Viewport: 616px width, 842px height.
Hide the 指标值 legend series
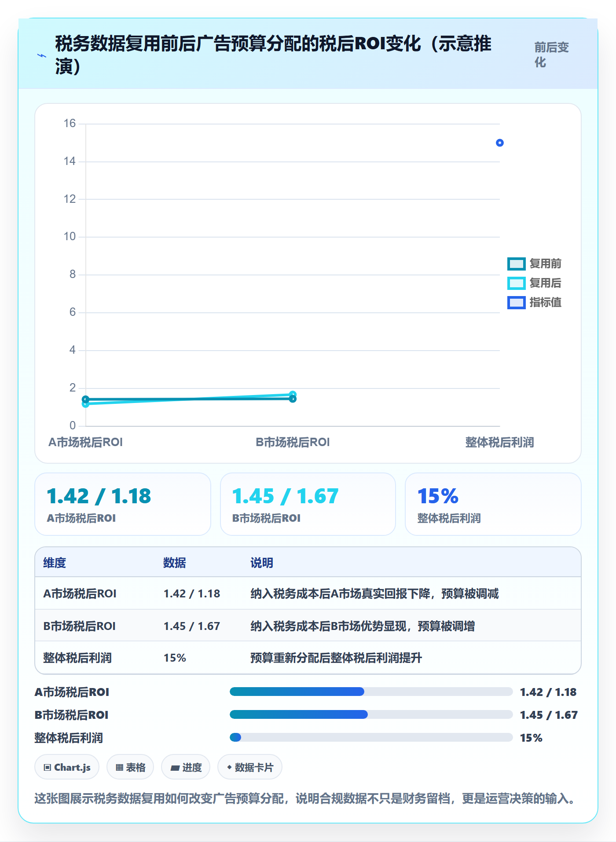(x=534, y=302)
